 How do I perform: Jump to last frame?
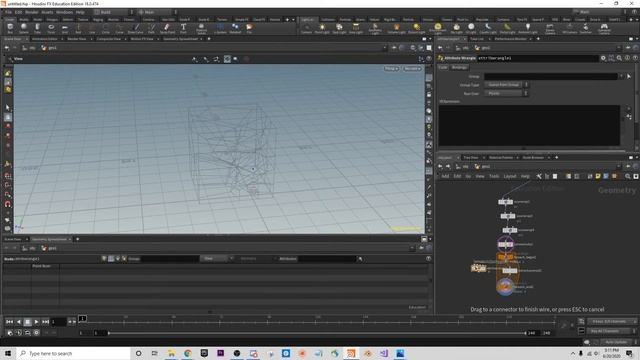click(x=45, y=322)
